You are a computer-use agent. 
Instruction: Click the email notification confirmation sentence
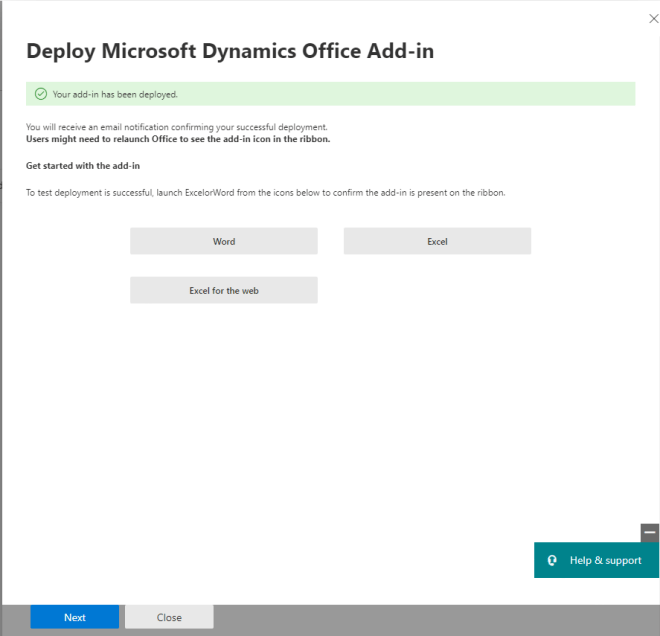[177, 127]
